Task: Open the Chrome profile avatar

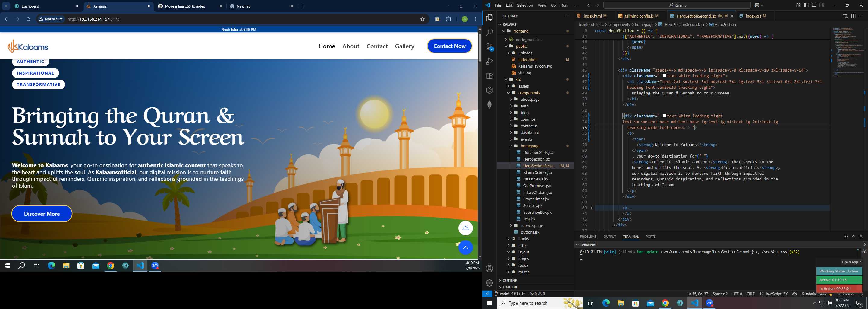Action: 464,19
